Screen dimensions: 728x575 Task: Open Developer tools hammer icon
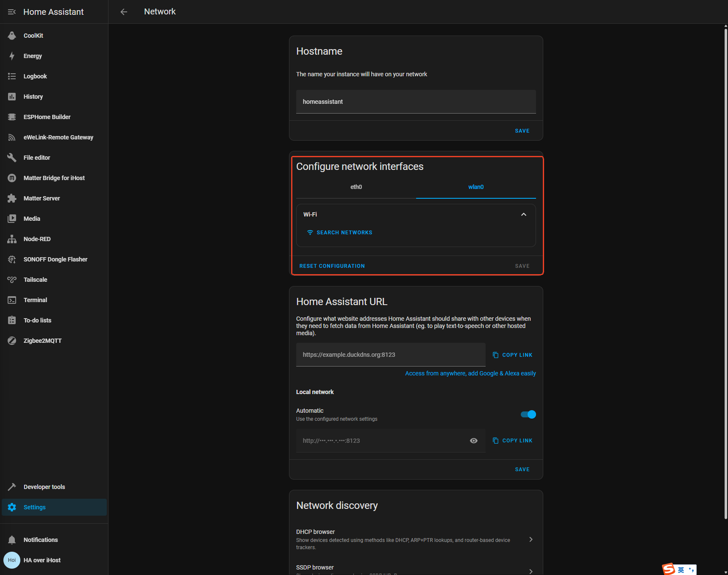pos(12,487)
